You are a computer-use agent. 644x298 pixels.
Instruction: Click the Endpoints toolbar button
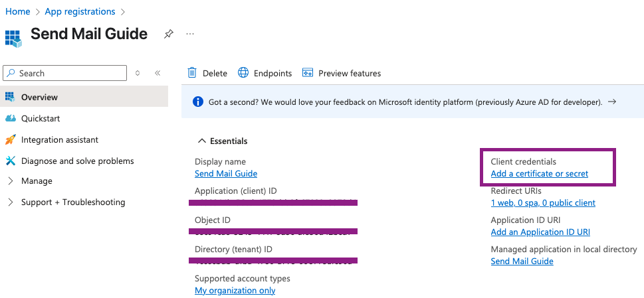pyautogui.click(x=265, y=73)
